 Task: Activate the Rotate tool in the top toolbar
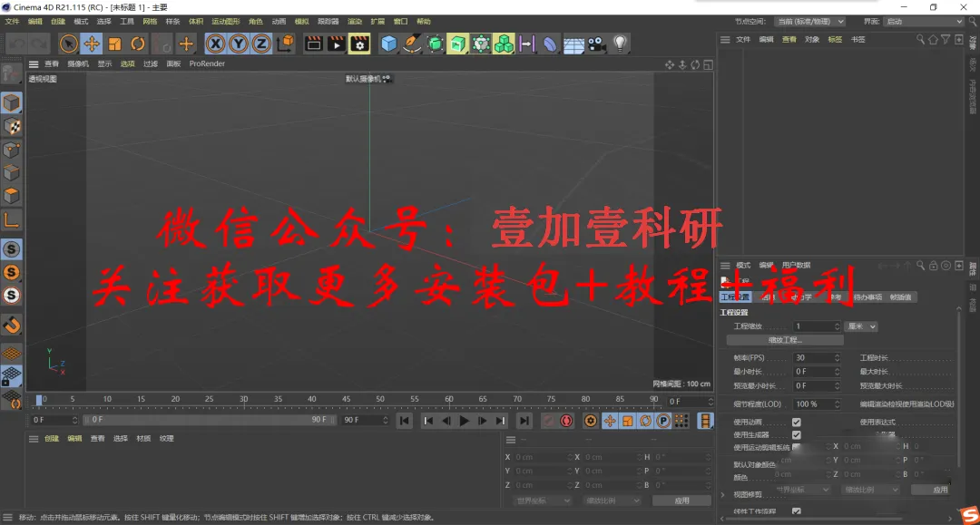(138, 44)
